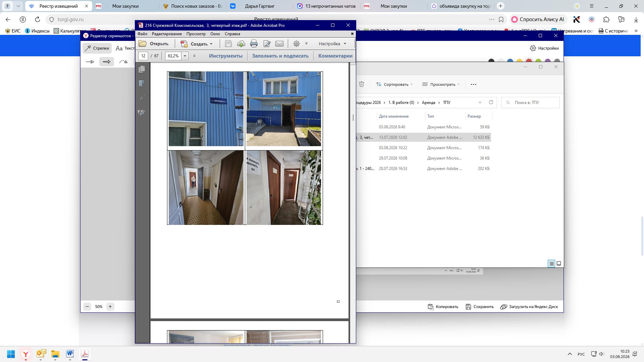Open the Настройка dropdown in Acrobat
The image size is (644, 362).
point(332,44)
